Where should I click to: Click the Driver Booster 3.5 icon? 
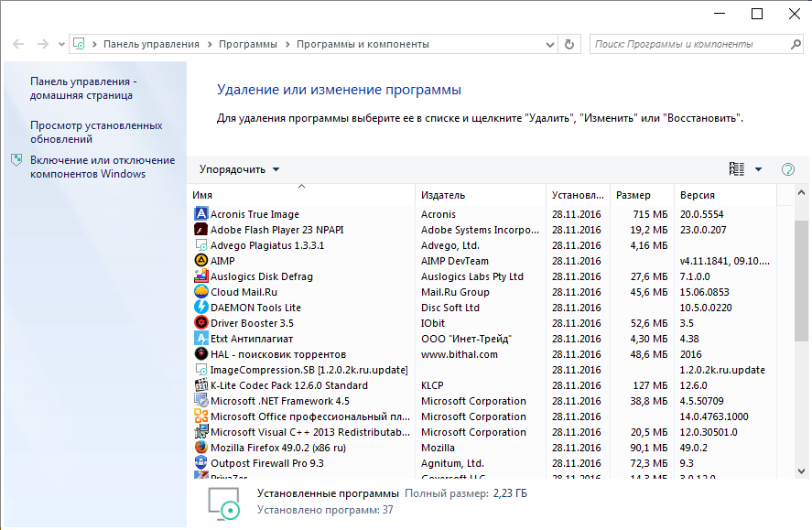pyautogui.click(x=201, y=323)
